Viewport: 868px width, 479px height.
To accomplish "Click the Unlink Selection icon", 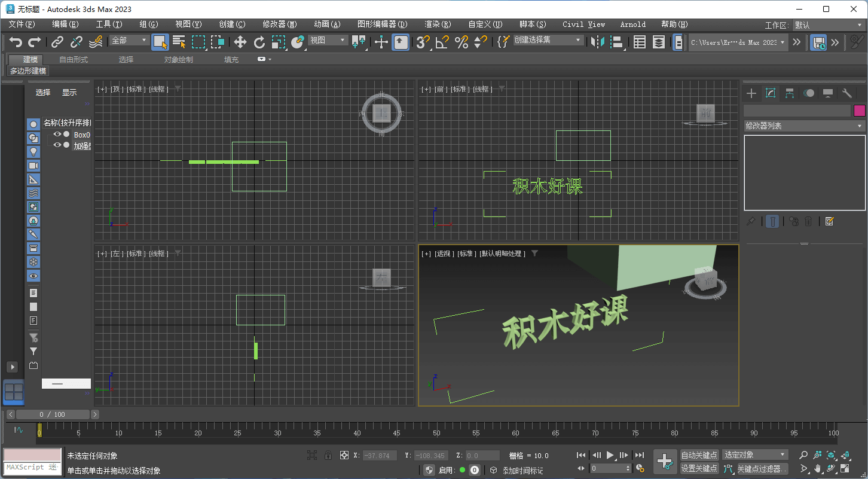I will tap(76, 42).
